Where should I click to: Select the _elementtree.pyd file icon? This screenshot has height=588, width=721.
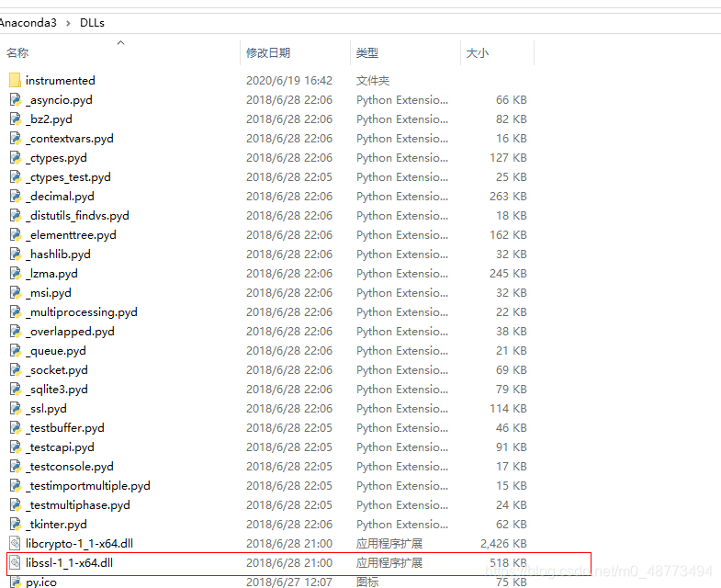pos(16,235)
